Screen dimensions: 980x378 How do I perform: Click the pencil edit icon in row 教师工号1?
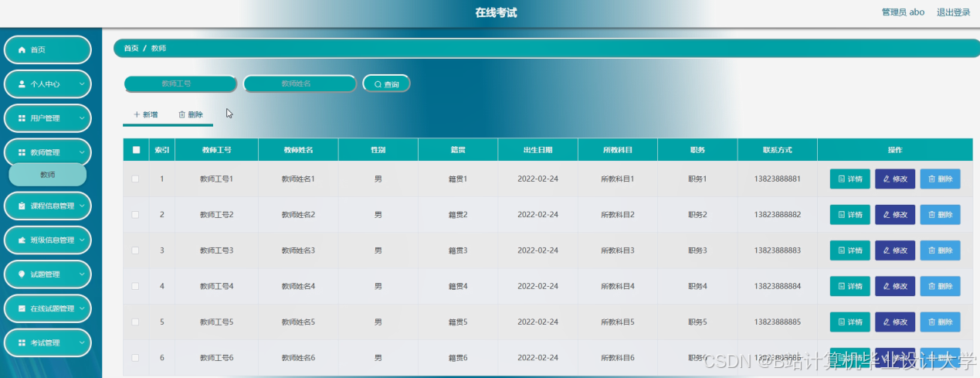887,179
